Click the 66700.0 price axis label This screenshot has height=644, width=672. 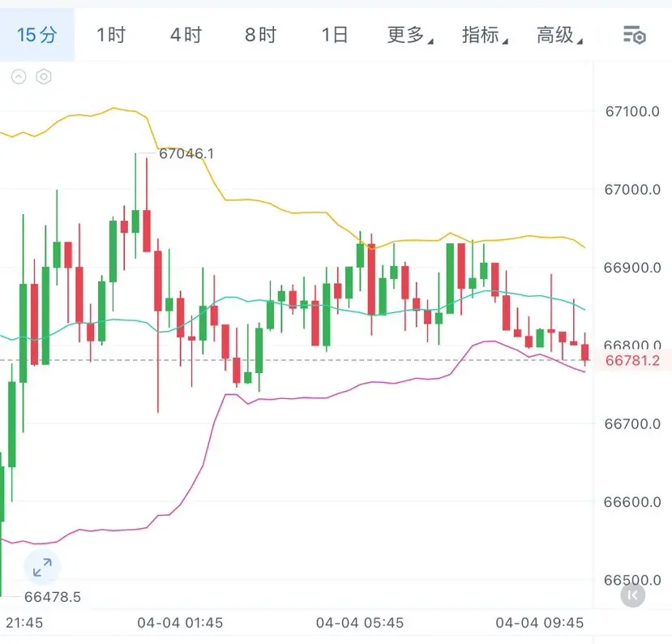tap(632, 424)
